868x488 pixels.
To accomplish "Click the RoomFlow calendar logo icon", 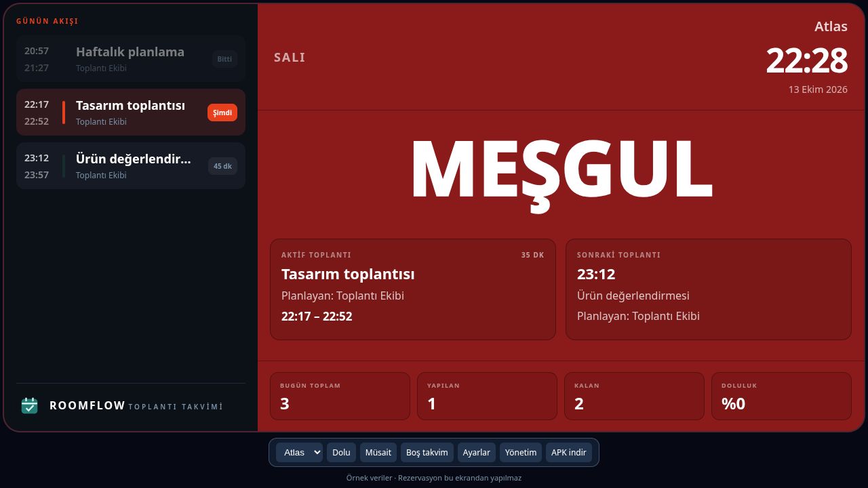I will (29, 405).
